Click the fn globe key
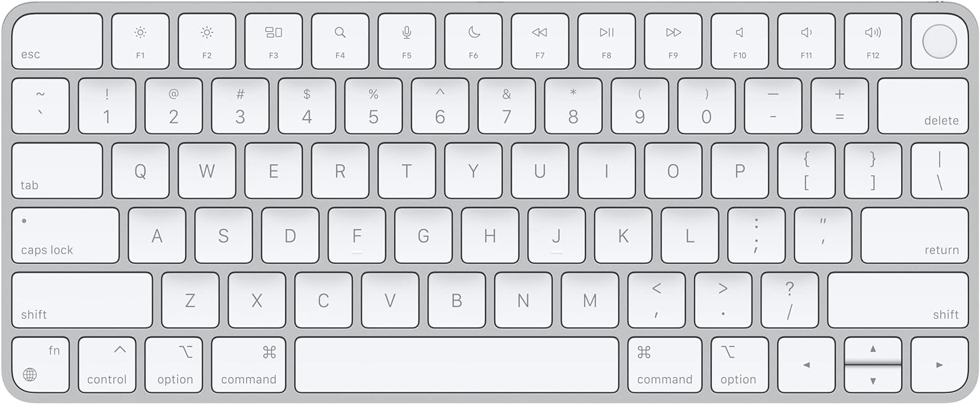980x404 pixels. (x=41, y=365)
